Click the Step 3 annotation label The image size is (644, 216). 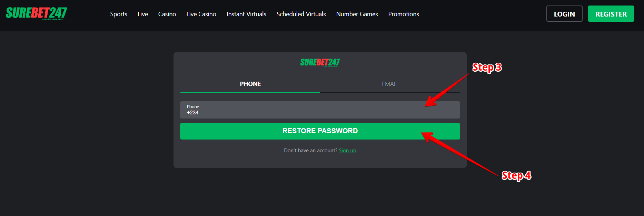pyautogui.click(x=487, y=68)
